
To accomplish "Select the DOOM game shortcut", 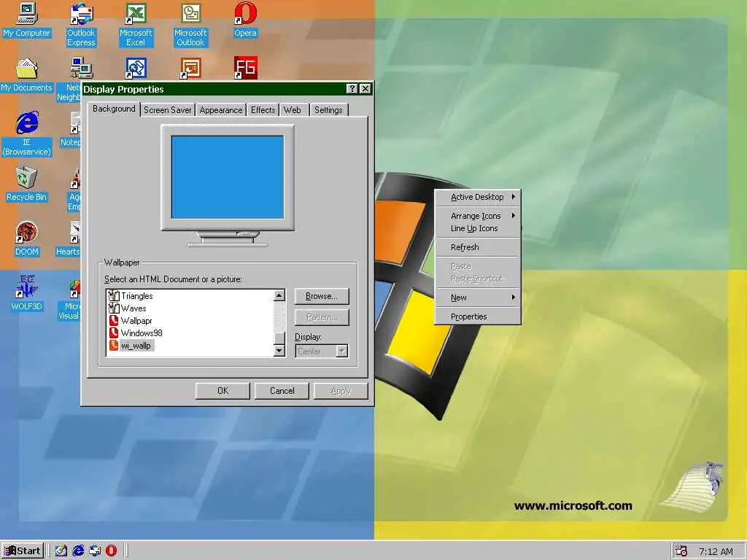I will 27,238.
